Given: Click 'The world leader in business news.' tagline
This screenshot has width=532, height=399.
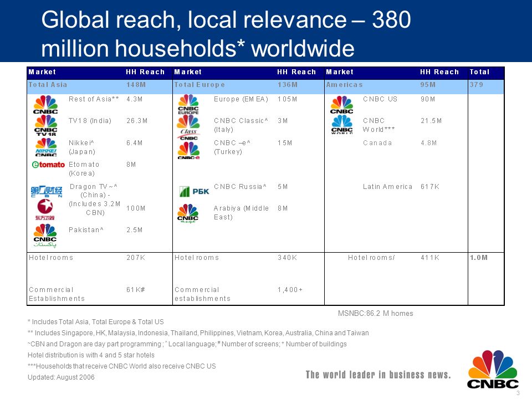Looking at the screenshot, I should coord(378,375).
